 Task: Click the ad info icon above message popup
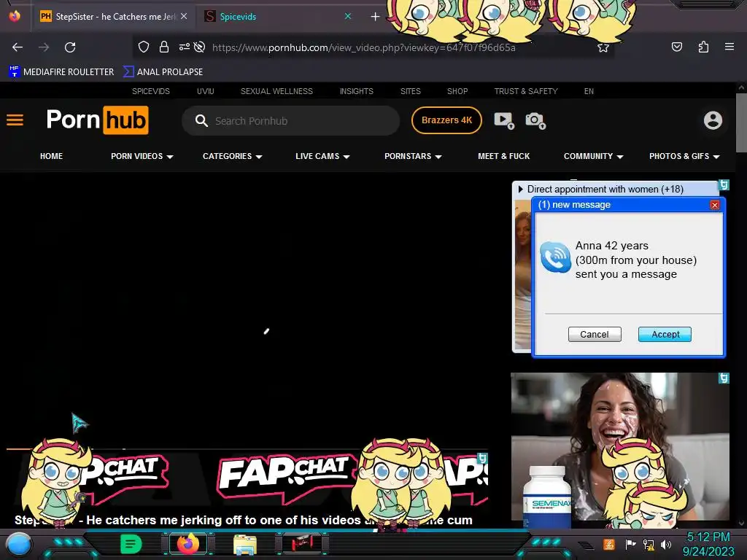coord(724,184)
